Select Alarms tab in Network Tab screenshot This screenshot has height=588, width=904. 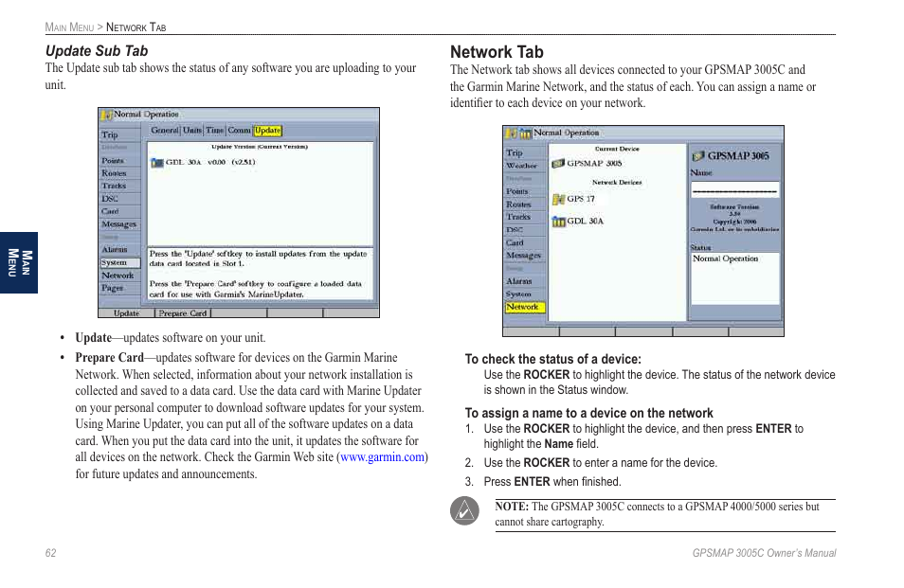[525, 281]
